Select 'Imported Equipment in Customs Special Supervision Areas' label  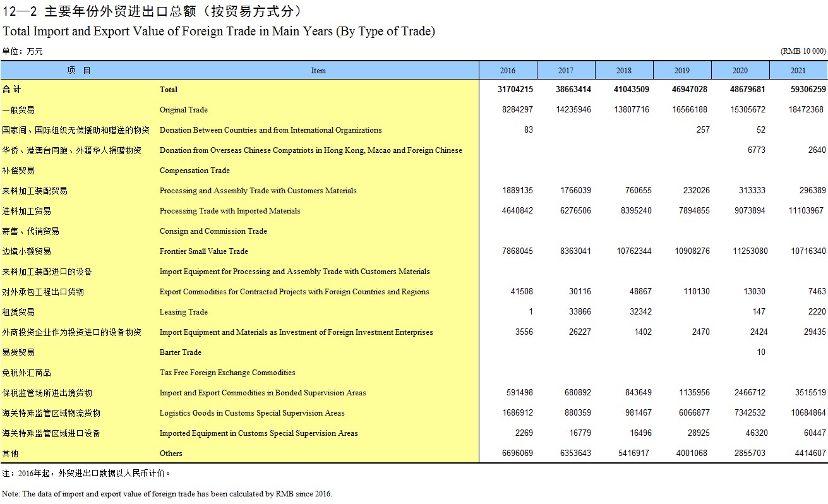259,433
